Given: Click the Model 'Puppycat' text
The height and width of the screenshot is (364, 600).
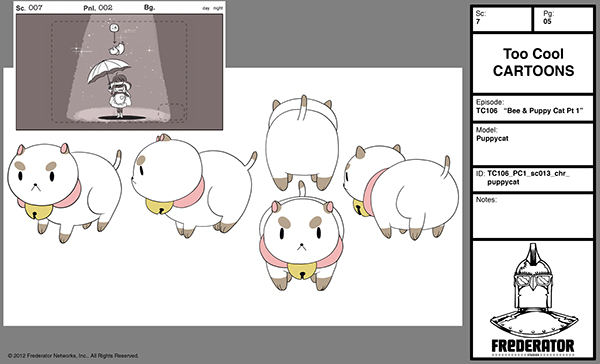Looking at the screenshot, I should pos(492,139).
